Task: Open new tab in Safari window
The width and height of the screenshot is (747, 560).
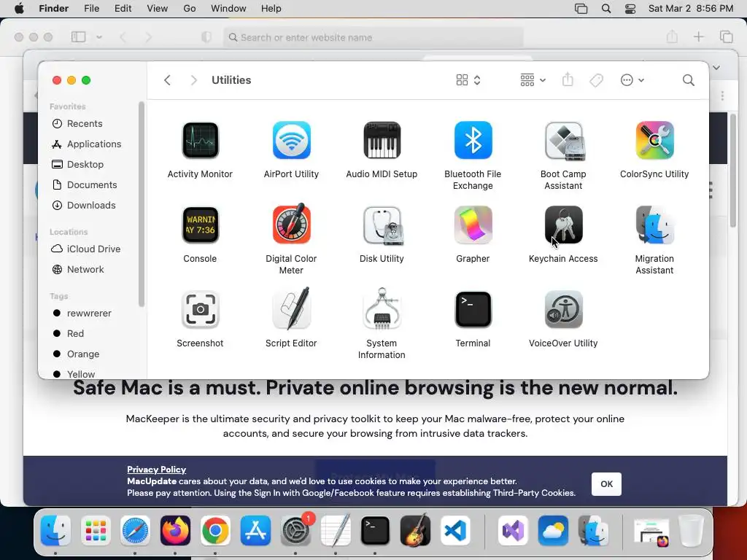Action: coord(698,36)
